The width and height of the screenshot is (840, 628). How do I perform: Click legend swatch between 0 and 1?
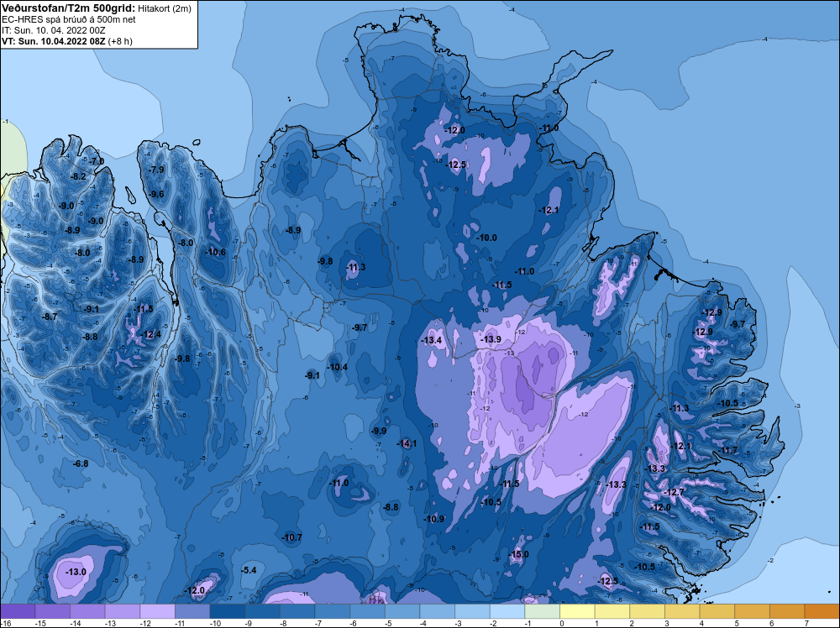[578, 611]
